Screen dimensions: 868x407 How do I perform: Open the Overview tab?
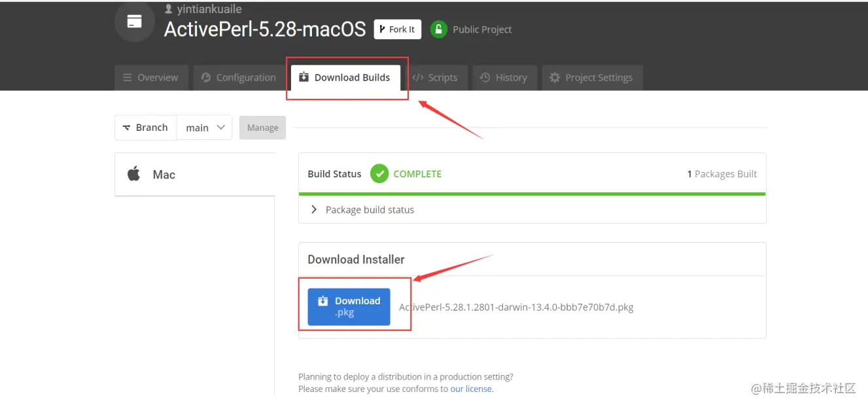coord(151,77)
